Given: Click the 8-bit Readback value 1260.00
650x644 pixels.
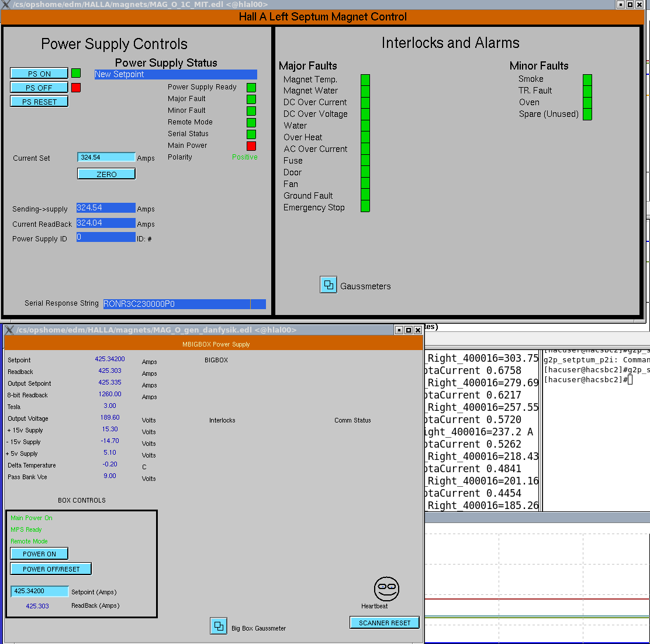Looking at the screenshot, I should coord(110,394).
